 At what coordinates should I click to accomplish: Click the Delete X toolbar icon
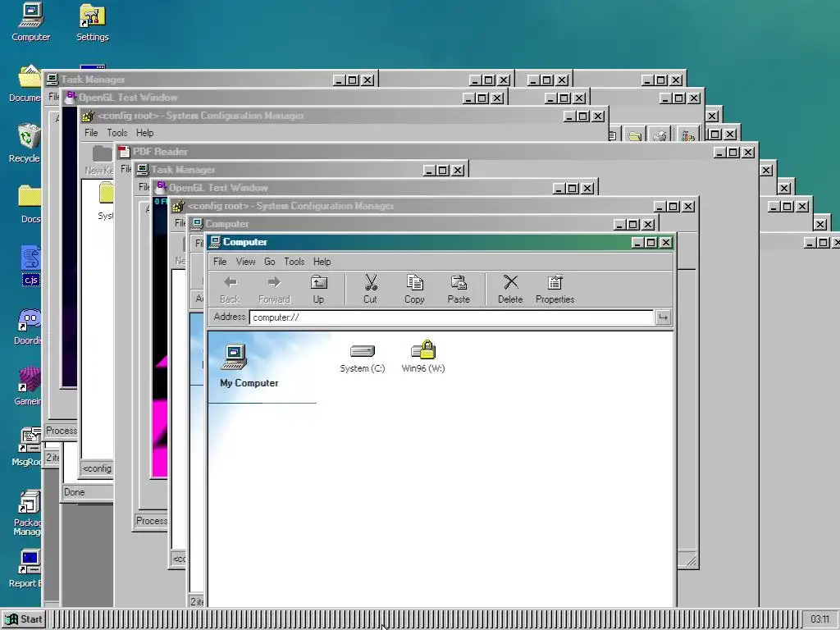[510, 290]
